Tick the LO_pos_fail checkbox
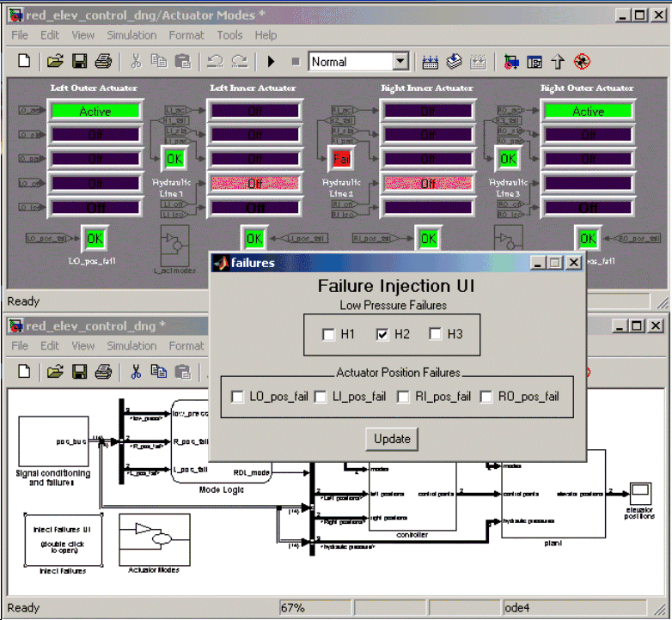The image size is (672, 620). click(238, 397)
